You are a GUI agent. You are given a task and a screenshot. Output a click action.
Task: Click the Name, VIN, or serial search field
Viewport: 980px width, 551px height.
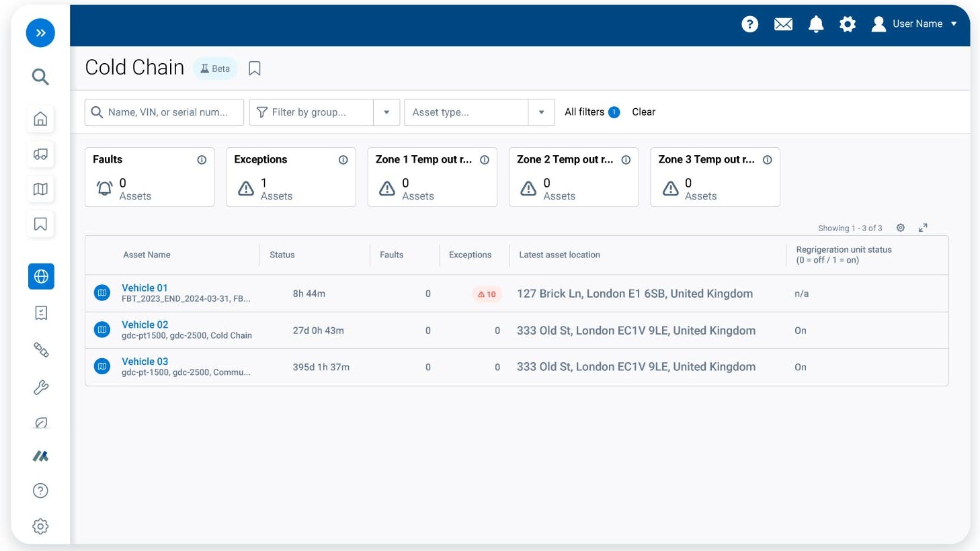(168, 112)
